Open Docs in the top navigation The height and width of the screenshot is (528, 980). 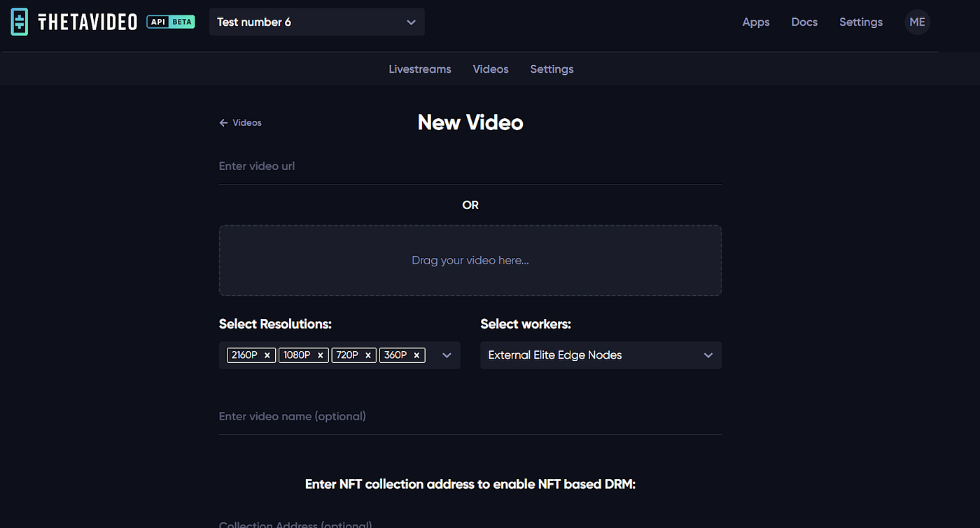[804, 22]
